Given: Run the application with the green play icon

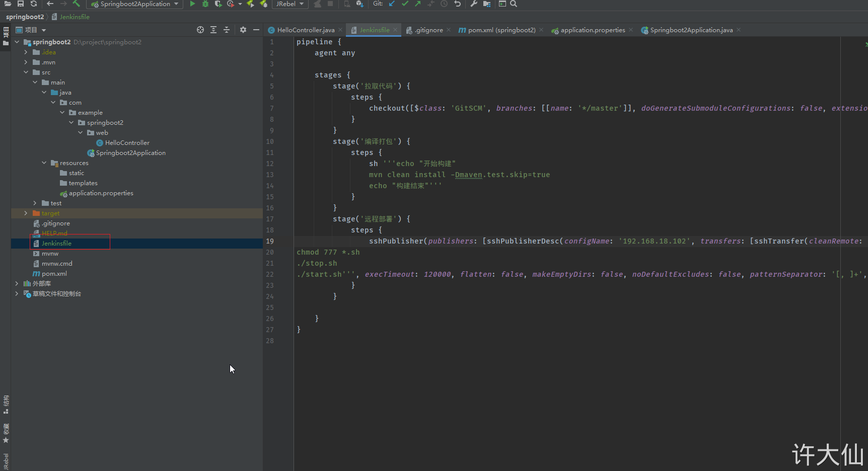Looking at the screenshot, I should tap(192, 4).
